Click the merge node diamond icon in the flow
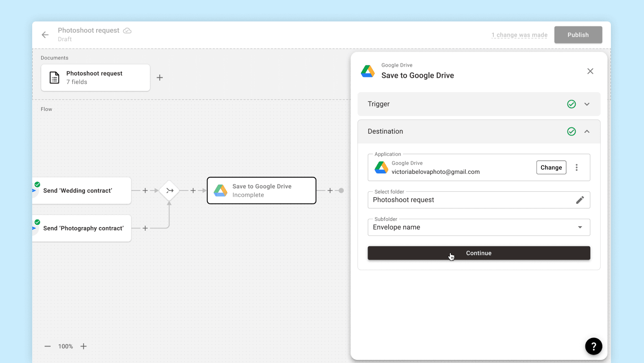This screenshot has width=644, height=363. pyautogui.click(x=169, y=190)
